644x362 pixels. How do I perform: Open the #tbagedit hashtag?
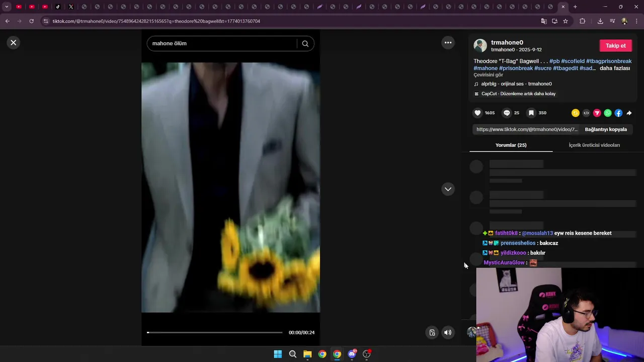[566, 68]
